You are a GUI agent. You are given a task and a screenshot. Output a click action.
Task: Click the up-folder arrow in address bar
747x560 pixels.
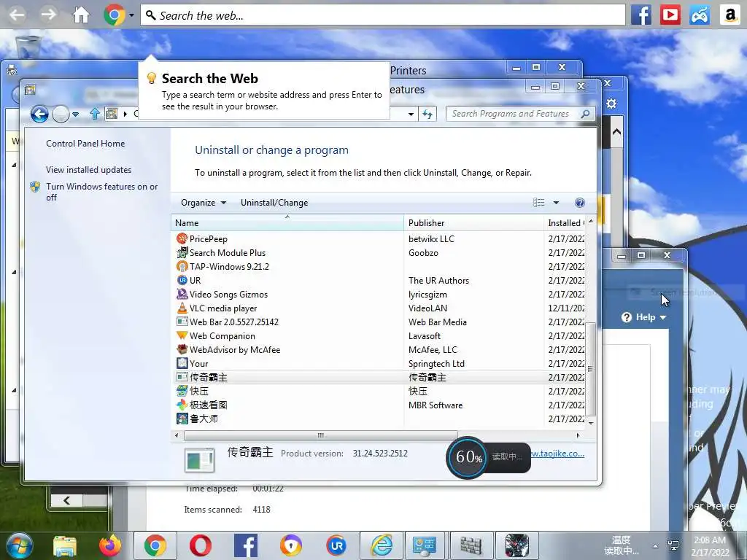(94, 114)
